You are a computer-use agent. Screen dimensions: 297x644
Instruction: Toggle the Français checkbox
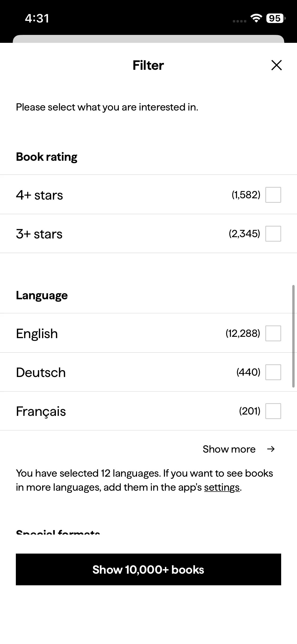coord(273,411)
